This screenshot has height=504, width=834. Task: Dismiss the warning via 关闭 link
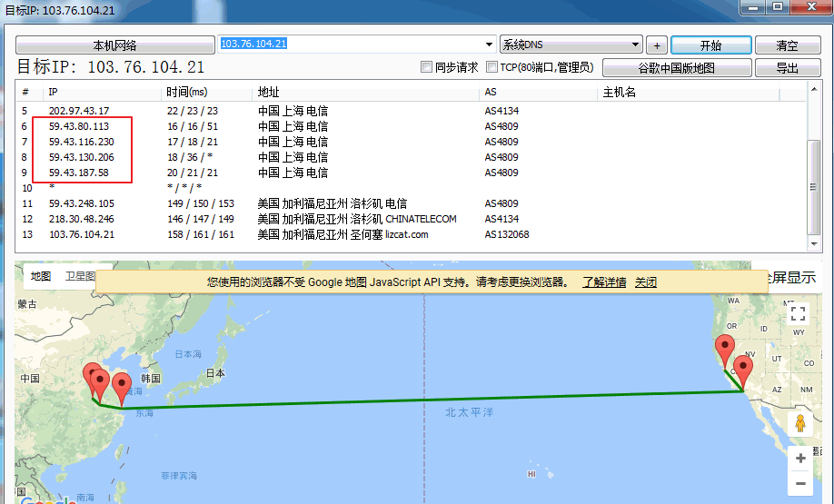click(x=646, y=282)
